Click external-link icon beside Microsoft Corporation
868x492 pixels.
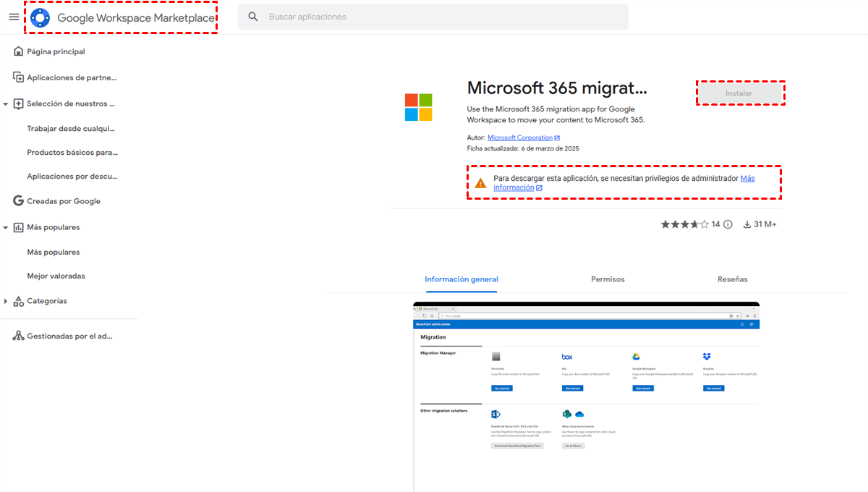[558, 137]
